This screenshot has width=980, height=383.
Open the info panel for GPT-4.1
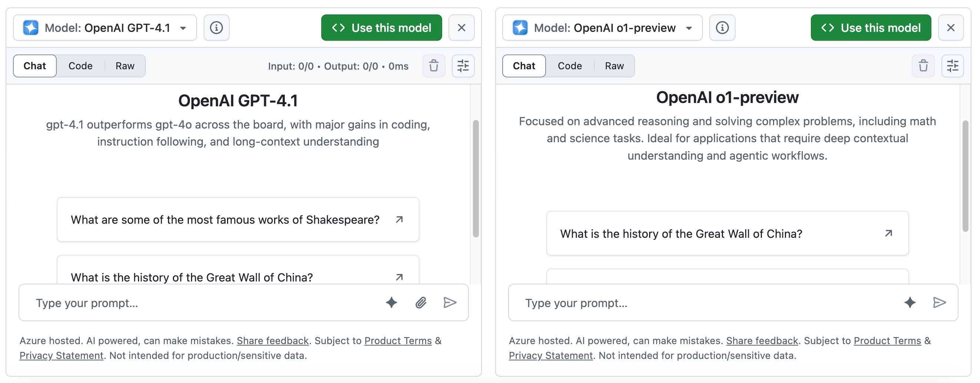(217, 27)
